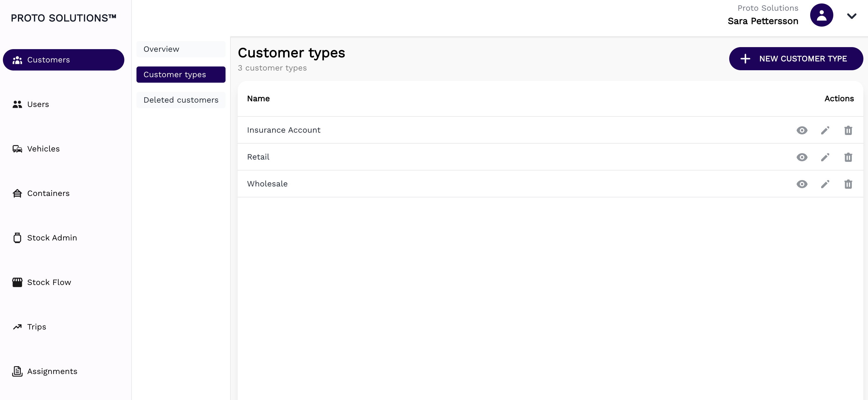The width and height of the screenshot is (868, 400).
Task: Select the Retail row name
Action: pyautogui.click(x=258, y=157)
